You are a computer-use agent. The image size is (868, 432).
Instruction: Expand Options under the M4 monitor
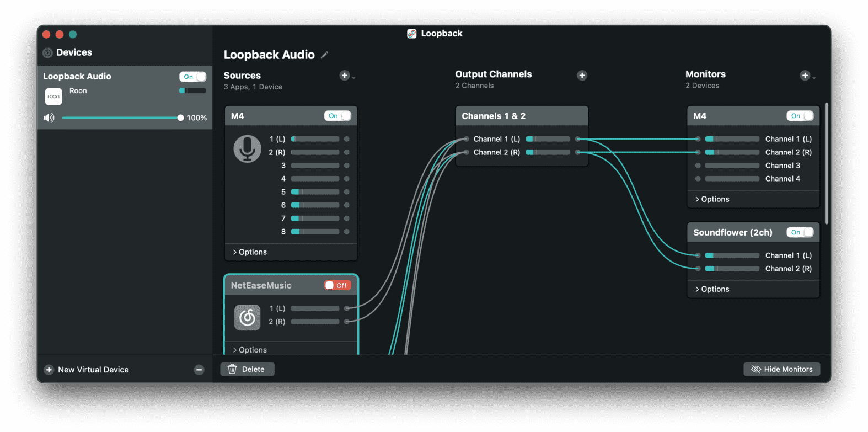tap(712, 199)
